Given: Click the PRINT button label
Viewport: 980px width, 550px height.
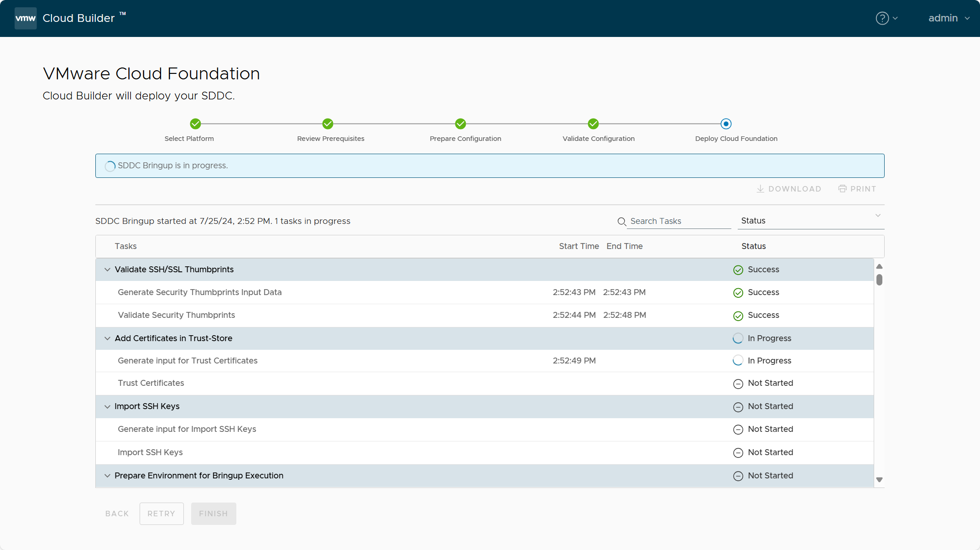Looking at the screenshot, I should [x=863, y=189].
